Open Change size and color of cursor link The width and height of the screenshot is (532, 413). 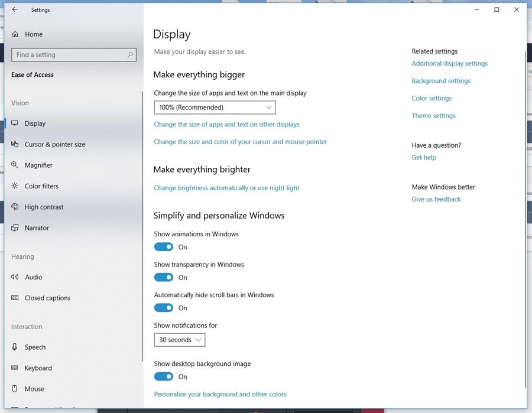point(241,142)
